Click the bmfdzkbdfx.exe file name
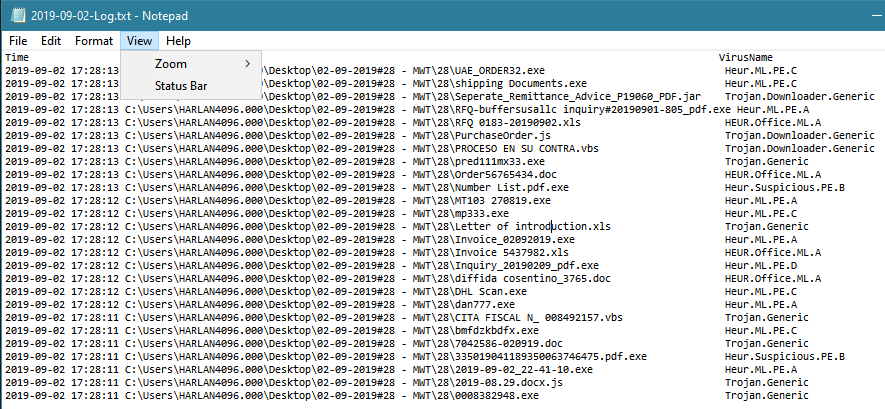 point(497,330)
